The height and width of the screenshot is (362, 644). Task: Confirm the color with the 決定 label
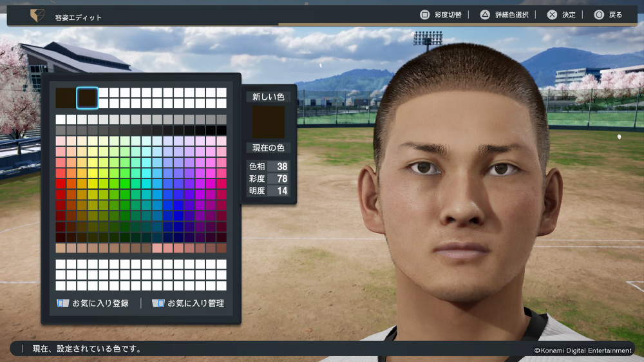pyautogui.click(x=569, y=15)
